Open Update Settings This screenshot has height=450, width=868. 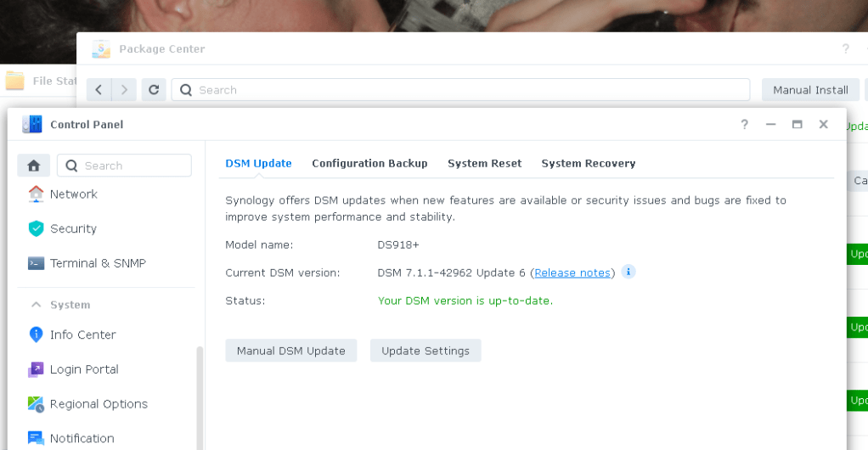(426, 351)
